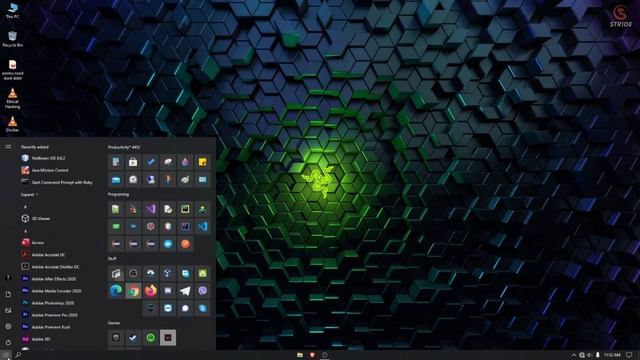Screen dimensions: 640x360
Task: Open the user account icon in Start rail
Action: coord(8,278)
